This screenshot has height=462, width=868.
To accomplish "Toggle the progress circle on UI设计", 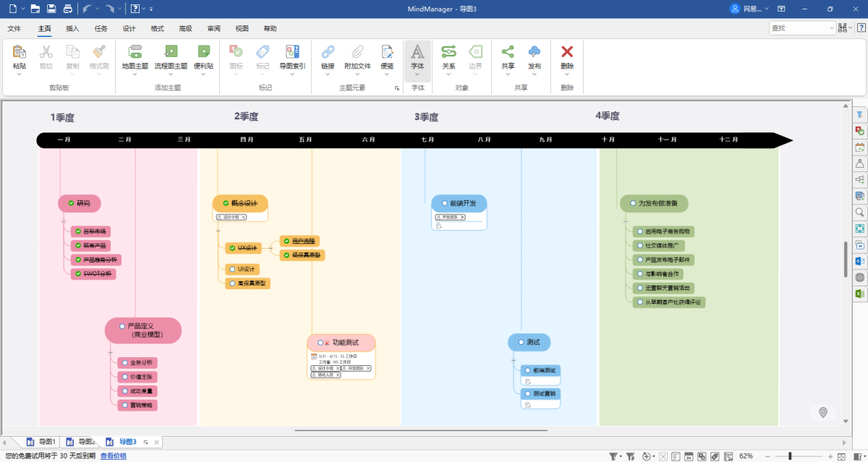I will pos(232,269).
